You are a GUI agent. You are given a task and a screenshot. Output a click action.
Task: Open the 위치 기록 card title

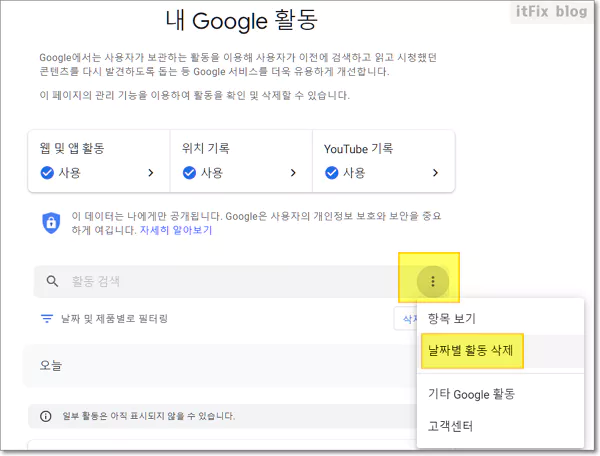[206, 148]
